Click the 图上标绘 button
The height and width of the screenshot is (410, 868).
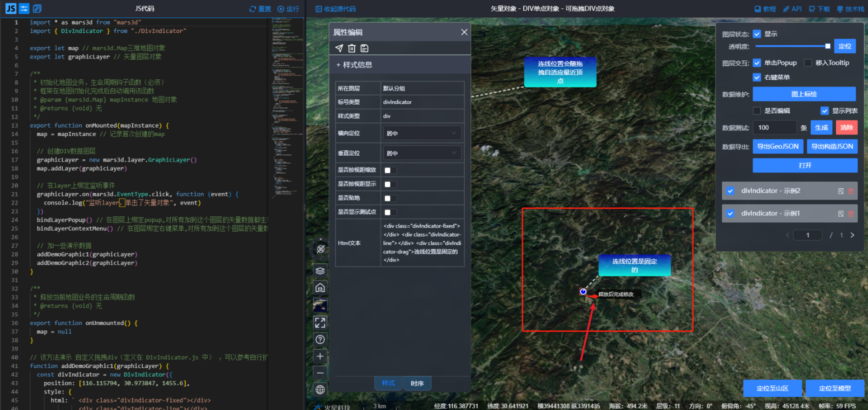(804, 94)
